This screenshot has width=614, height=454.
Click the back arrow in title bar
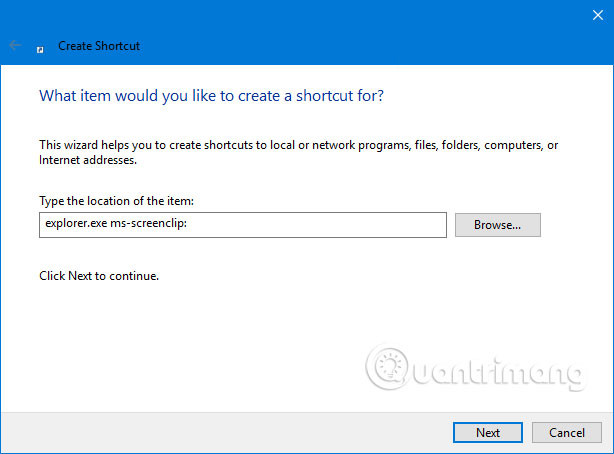click(15, 45)
